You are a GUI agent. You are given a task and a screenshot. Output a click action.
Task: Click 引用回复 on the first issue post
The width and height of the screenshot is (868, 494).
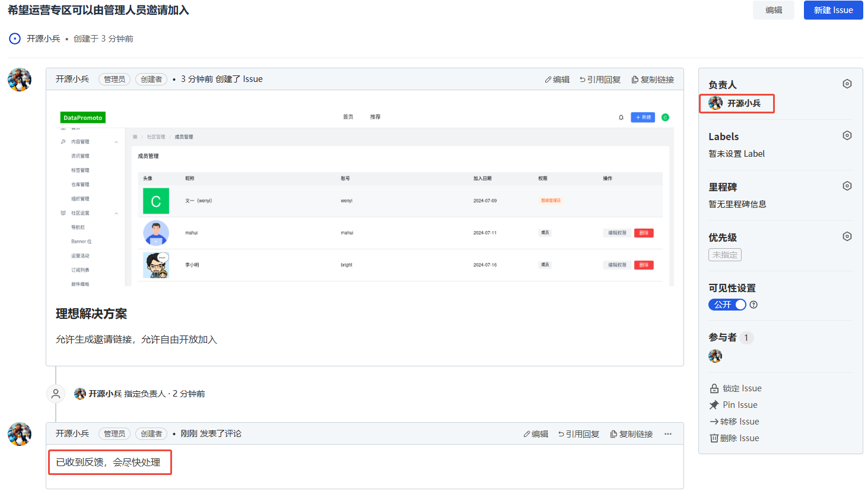pos(600,80)
